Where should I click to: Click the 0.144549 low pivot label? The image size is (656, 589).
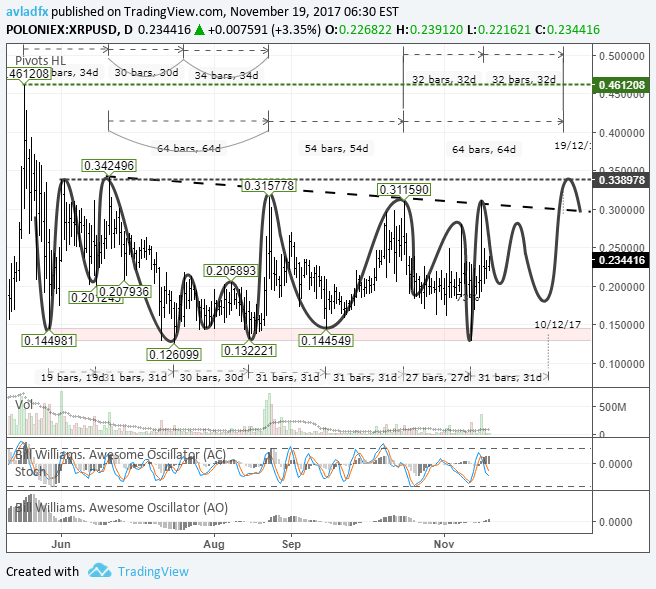pyautogui.click(x=326, y=341)
